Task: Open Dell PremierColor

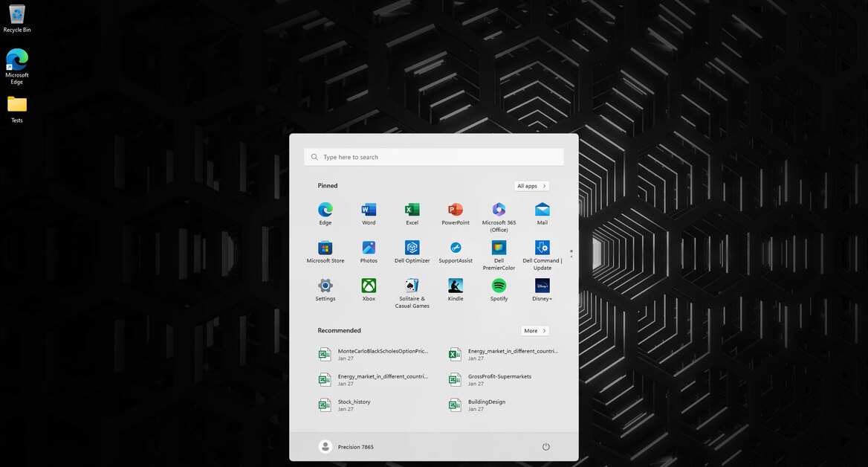Action: (x=499, y=255)
